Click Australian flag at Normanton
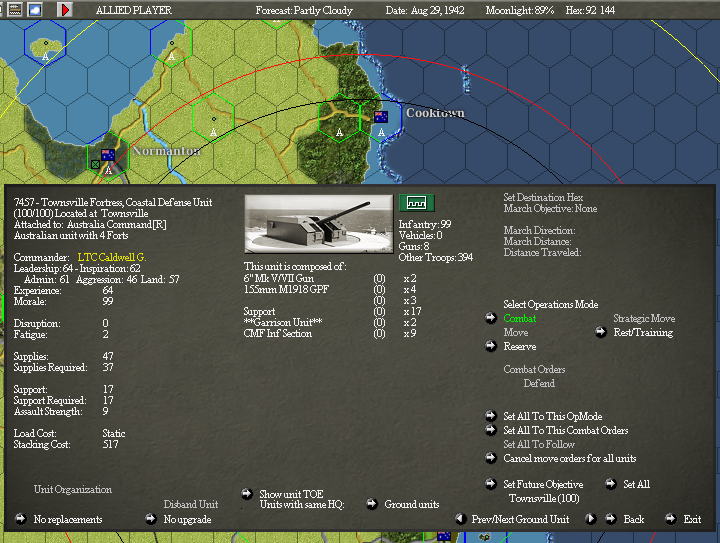 tap(108, 155)
